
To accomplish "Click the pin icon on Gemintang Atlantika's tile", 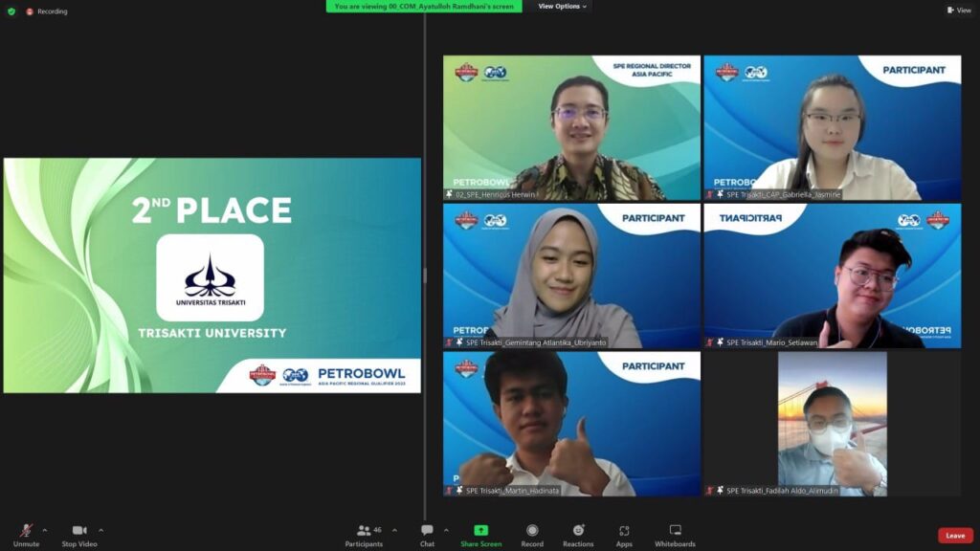I will click(459, 342).
